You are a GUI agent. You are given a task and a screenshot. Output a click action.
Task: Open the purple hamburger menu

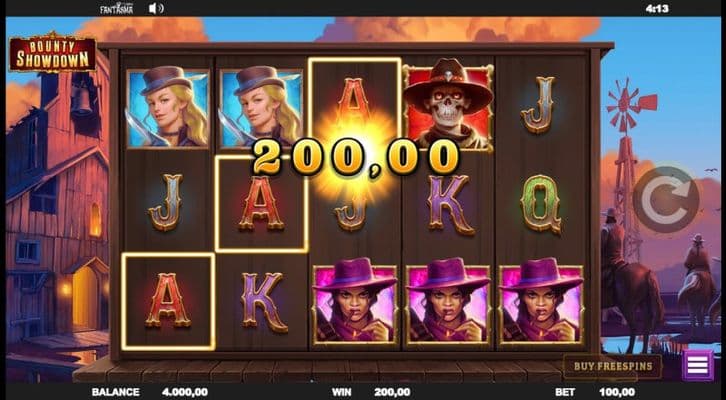(x=698, y=365)
